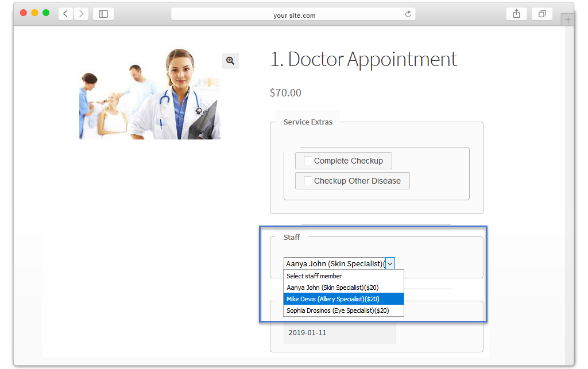The image size is (588, 369).
Task: Collapse the staff dropdown using its arrow
Action: point(390,264)
